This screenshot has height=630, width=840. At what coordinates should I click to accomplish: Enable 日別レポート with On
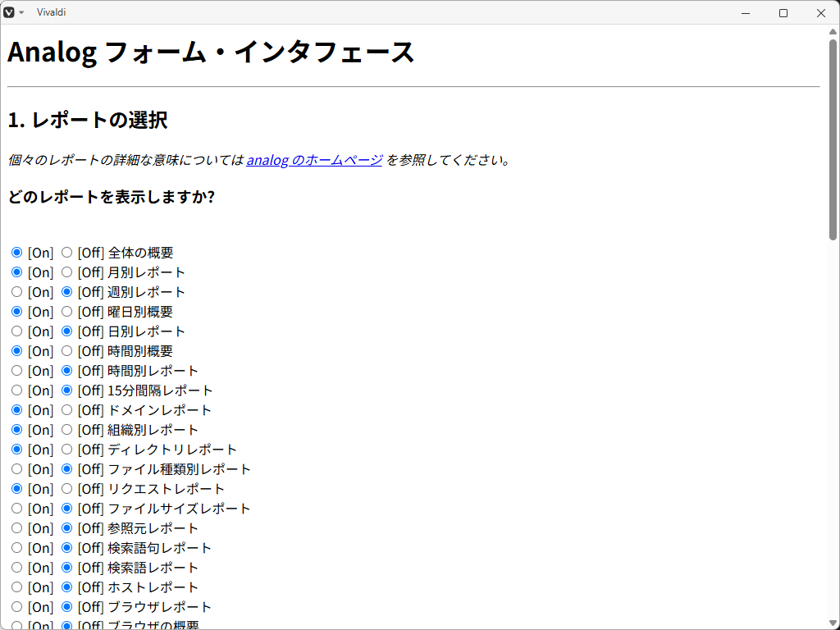coord(16,331)
